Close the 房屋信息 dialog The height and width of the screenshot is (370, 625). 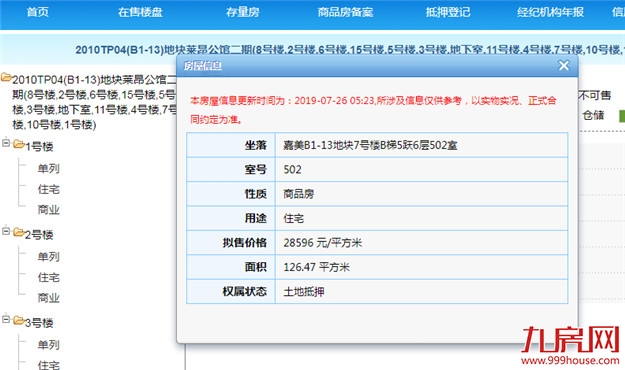coord(564,65)
